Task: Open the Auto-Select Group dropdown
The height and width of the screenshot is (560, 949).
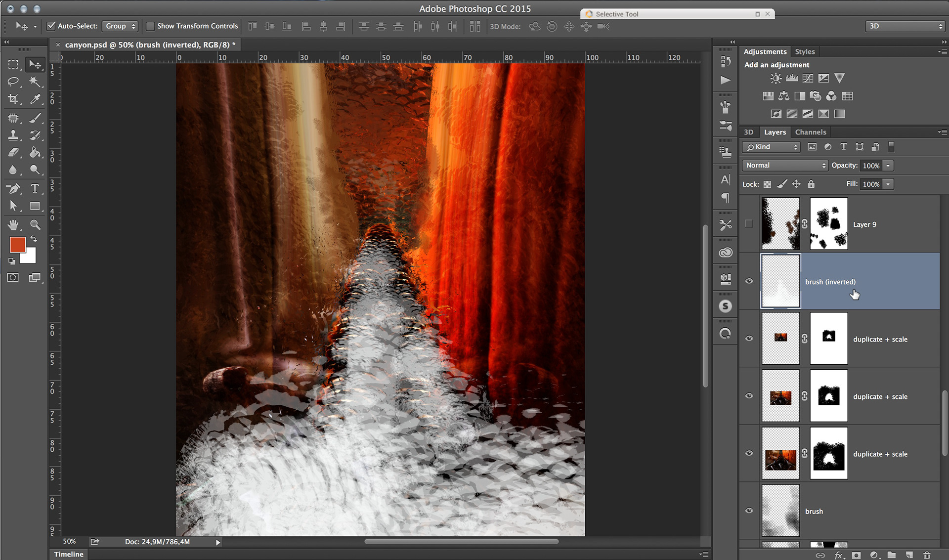Action: (120, 26)
